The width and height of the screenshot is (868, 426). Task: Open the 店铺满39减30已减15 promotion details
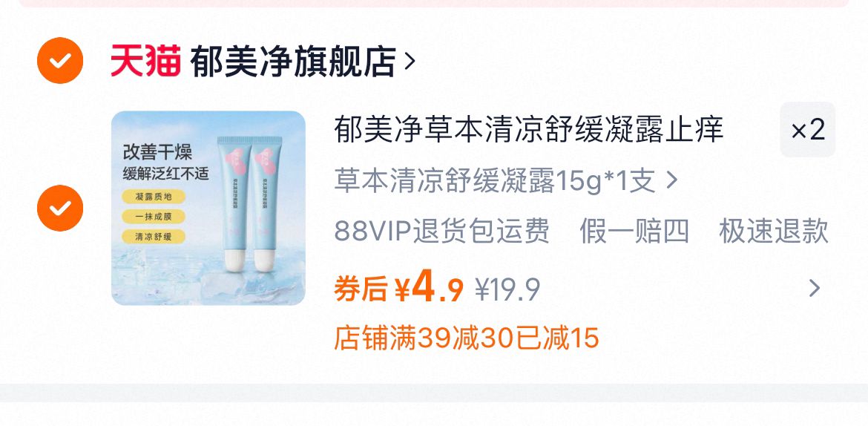click(467, 338)
